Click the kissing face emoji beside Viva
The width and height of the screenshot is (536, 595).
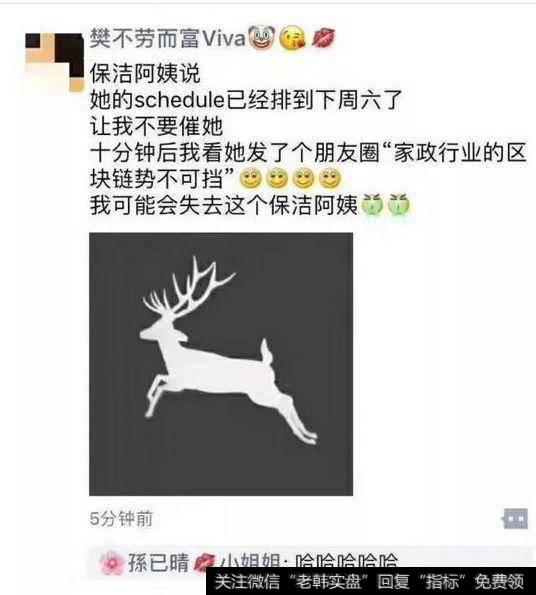tap(292, 39)
